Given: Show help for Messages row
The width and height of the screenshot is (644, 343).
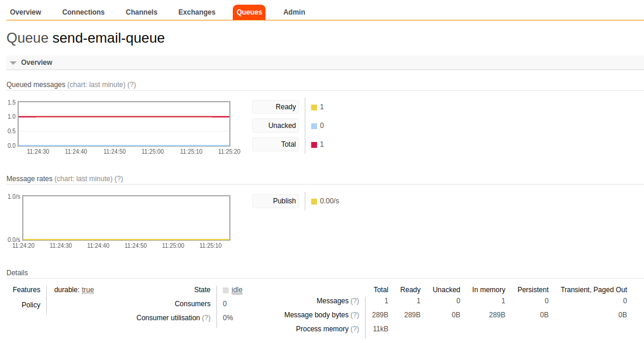Looking at the screenshot, I should (x=354, y=301).
